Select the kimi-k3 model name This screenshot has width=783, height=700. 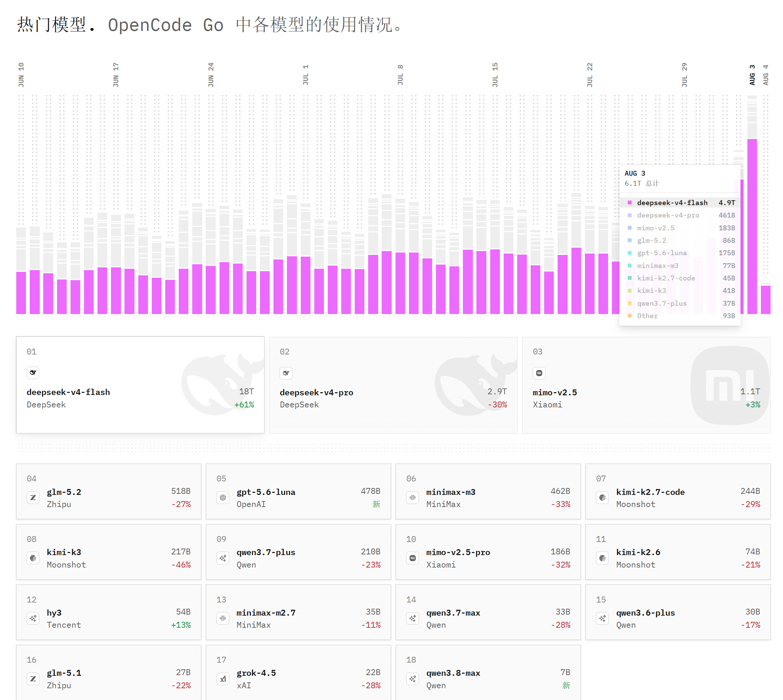(x=64, y=552)
